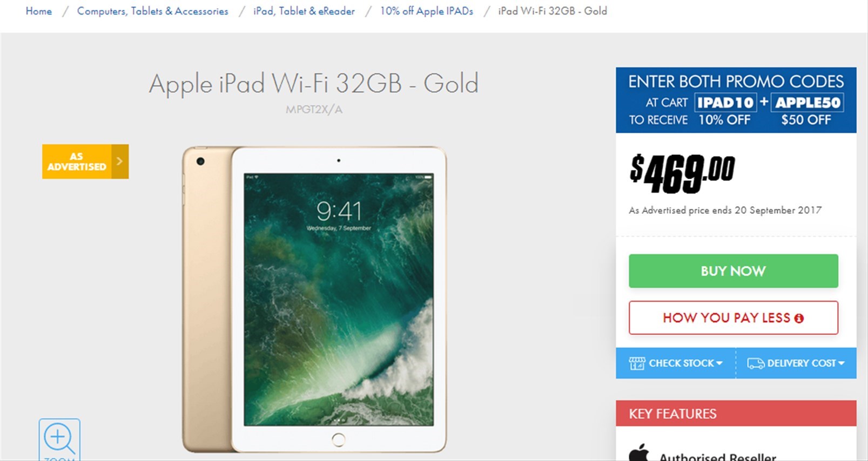Click the gold iPad product image
This screenshot has height=461, width=868.
click(x=314, y=300)
